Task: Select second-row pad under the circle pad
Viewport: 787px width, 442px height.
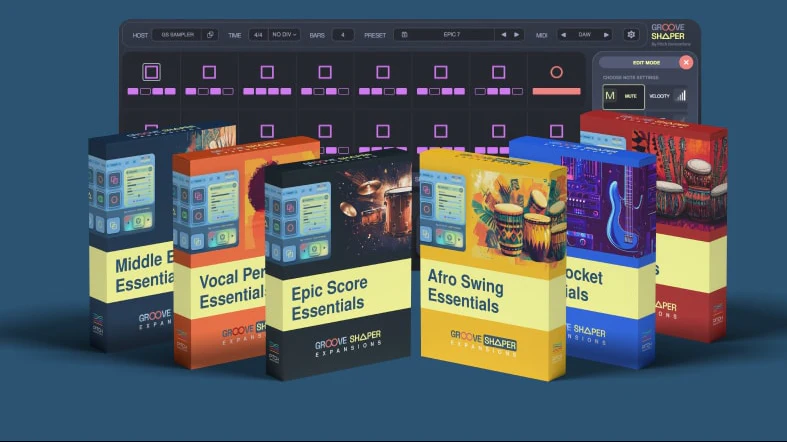Action: [556, 131]
